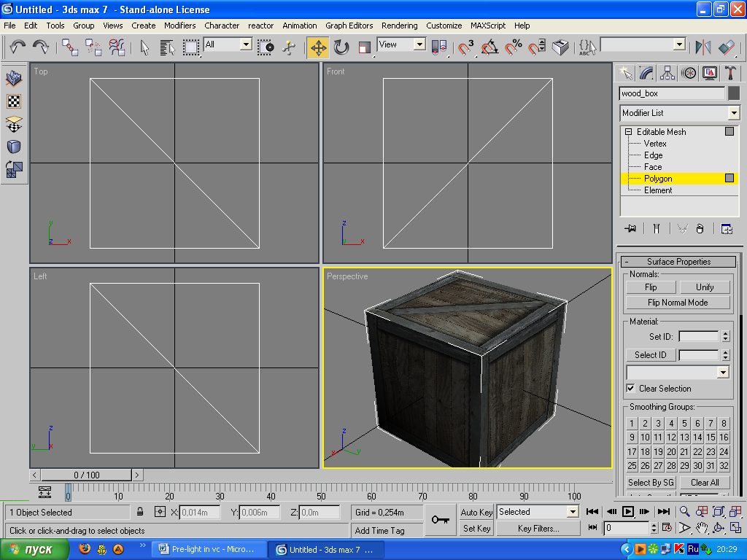Image resolution: width=747 pixels, height=560 pixels.
Task: Toggle the Auto Key button
Action: [476, 512]
